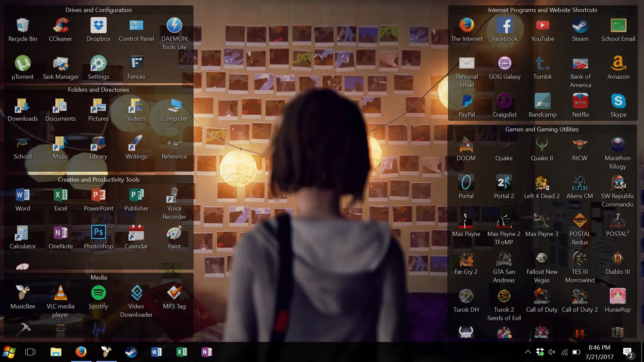The width and height of the screenshot is (644, 362).
Task: Open the Craigslist shortcut
Action: [504, 106]
